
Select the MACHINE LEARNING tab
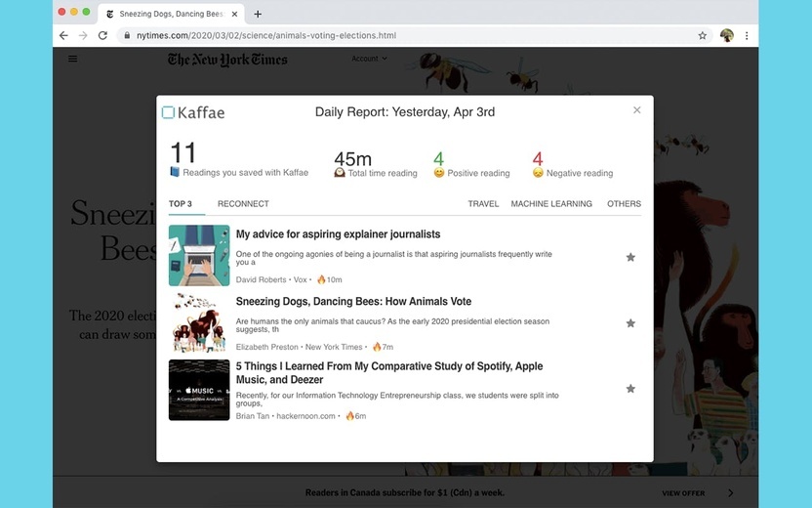pos(551,204)
